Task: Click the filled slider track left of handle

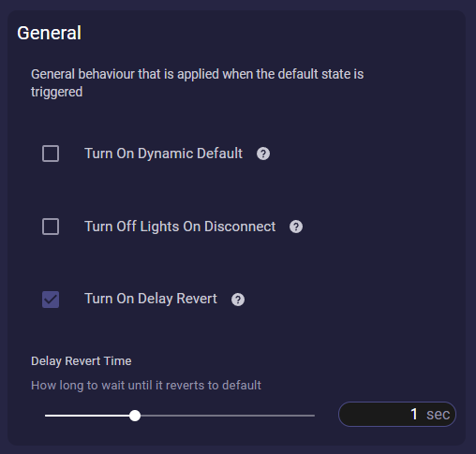Action: tap(87, 416)
